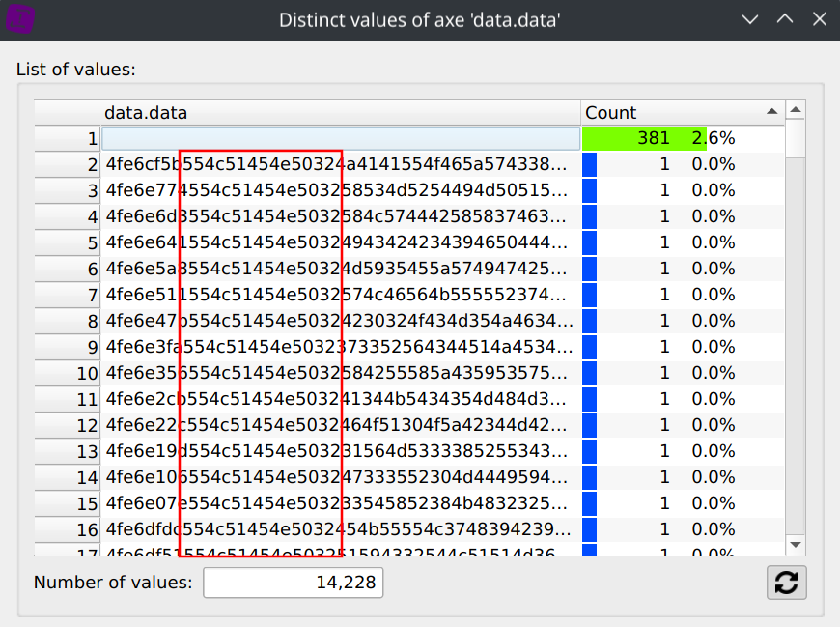
Task: Sort by the data.data column header
Action: tap(340, 112)
